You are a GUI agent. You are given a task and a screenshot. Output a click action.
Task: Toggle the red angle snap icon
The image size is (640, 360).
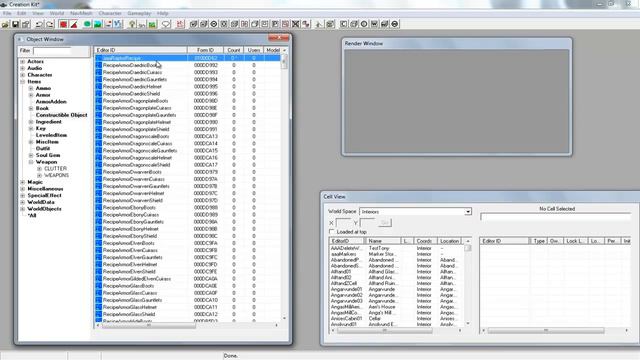pyautogui.click(x=74, y=24)
